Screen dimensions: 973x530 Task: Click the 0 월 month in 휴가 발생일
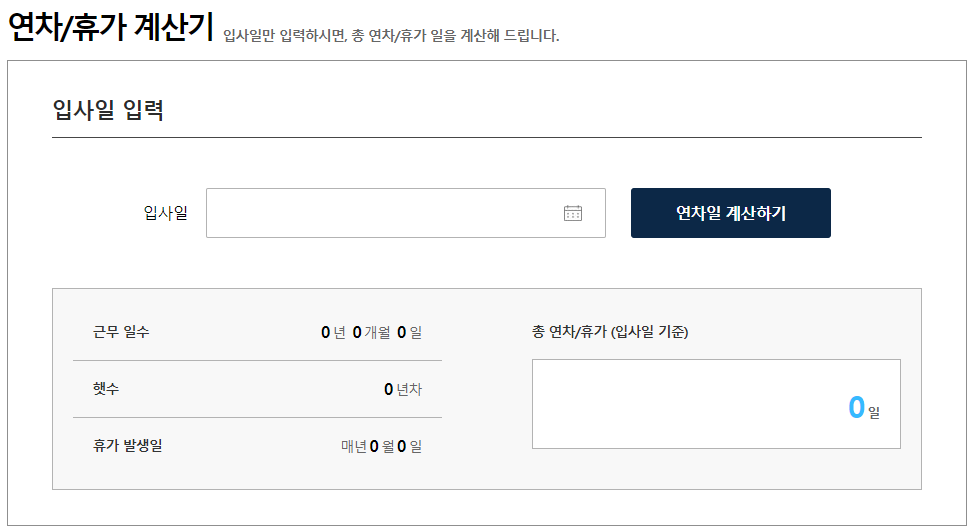(x=382, y=446)
